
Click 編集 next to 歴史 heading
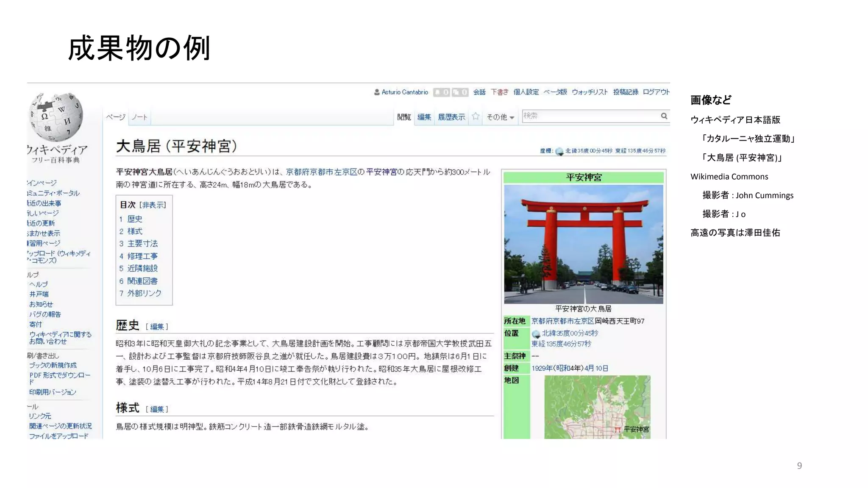(x=157, y=327)
